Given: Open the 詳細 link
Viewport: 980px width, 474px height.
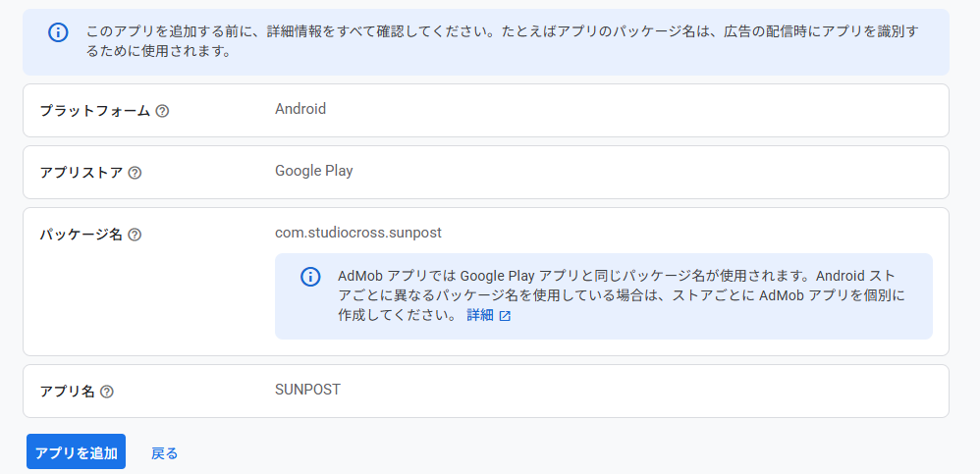Looking at the screenshot, I should [x=480, y=316].
